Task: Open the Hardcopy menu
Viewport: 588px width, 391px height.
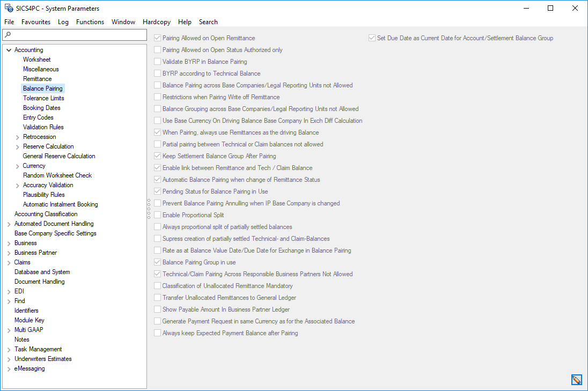Action: click(156, 22)
